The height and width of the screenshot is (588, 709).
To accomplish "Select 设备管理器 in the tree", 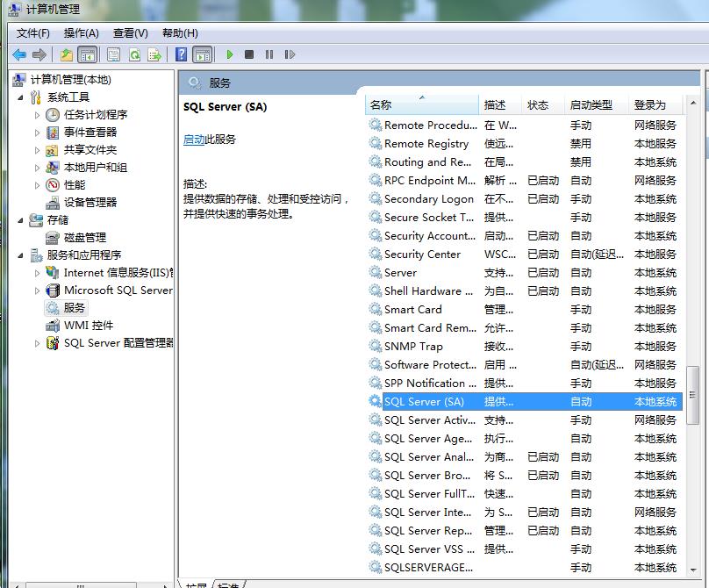I will 90,203.
